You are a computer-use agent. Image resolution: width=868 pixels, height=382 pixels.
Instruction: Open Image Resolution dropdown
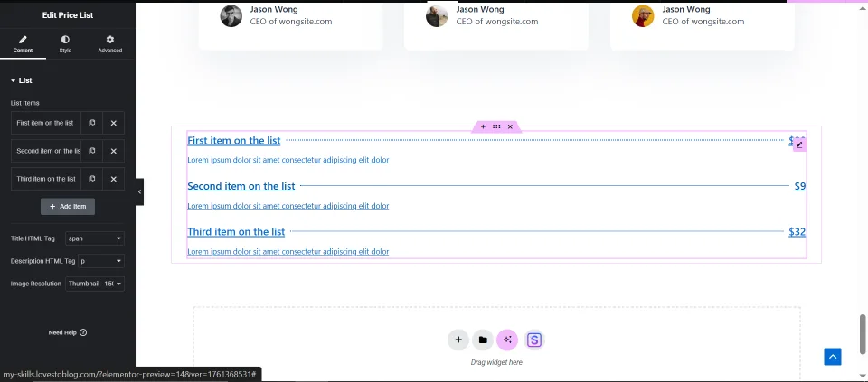click(x=95, y=284)
